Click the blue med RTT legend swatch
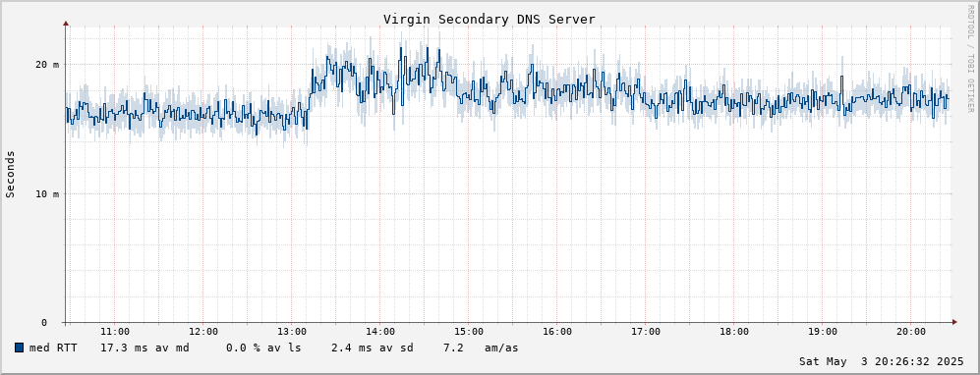 [x=19, y=348]
